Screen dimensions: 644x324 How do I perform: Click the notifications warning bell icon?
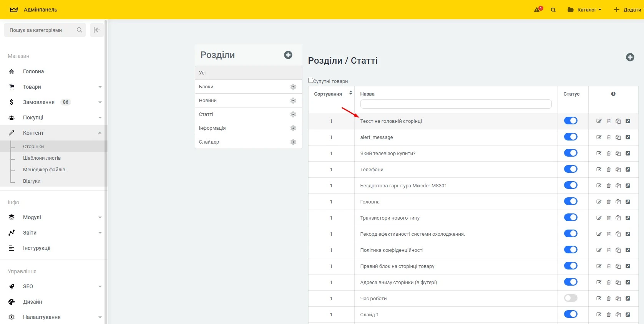click(538, 10)
